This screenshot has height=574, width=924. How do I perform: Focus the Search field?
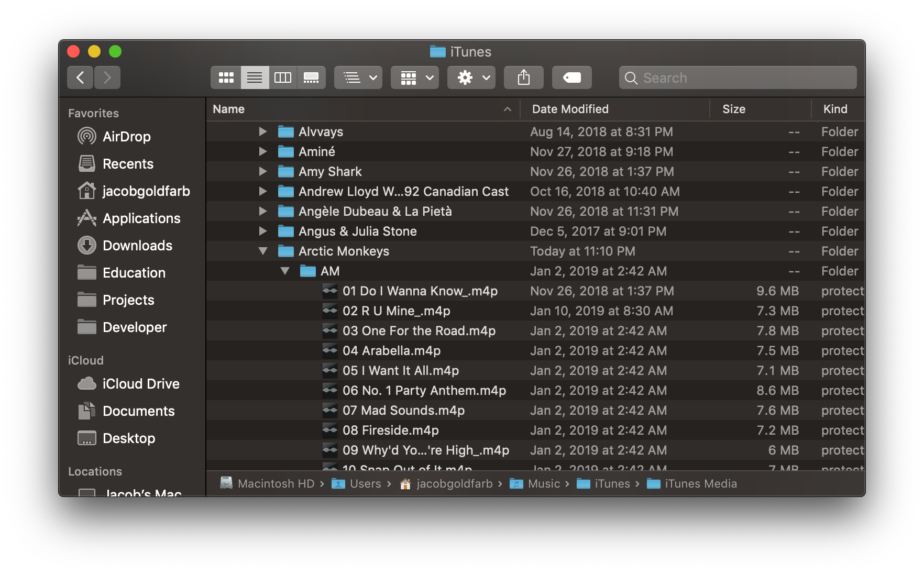tap(738, 78)
